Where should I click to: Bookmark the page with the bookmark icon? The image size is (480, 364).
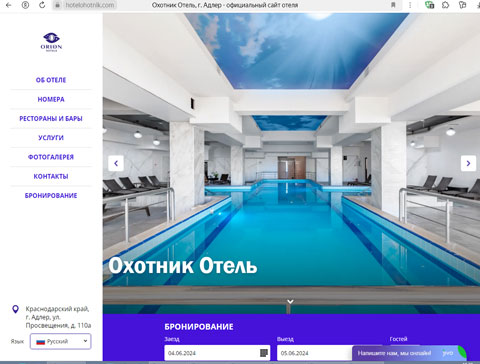click(x=393, y=5)
